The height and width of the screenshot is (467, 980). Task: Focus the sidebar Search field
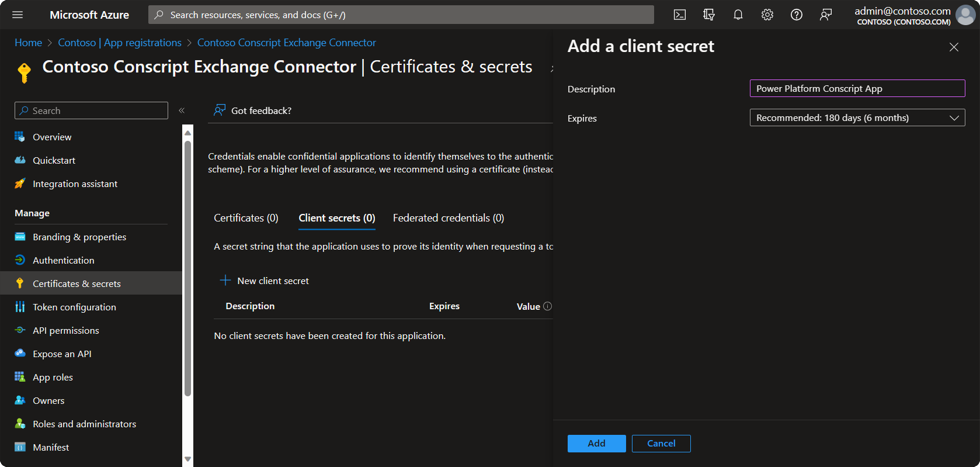tap(91, 110)
